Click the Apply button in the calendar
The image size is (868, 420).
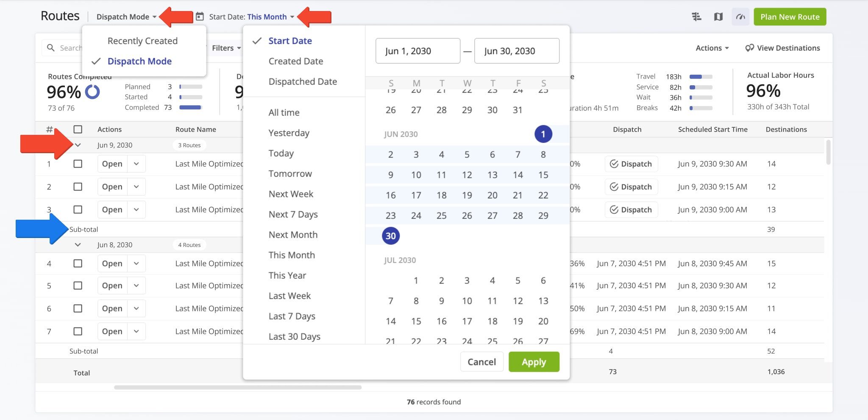point(534,361)
